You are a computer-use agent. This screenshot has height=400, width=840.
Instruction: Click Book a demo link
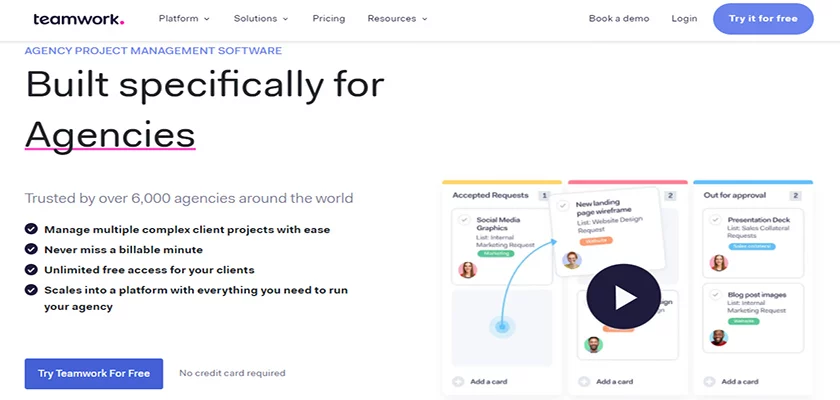point(619,18)
